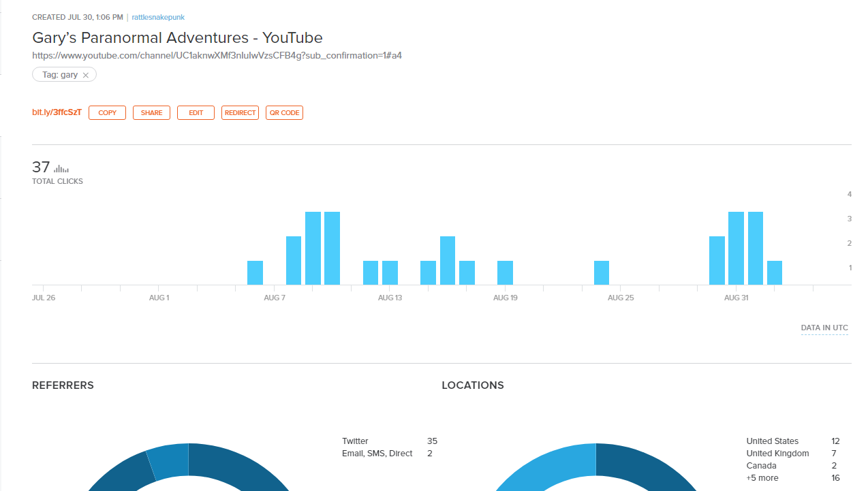
Task: Click the Gary's Paranormal Adventures title
Action: click(x=177, y=37)
